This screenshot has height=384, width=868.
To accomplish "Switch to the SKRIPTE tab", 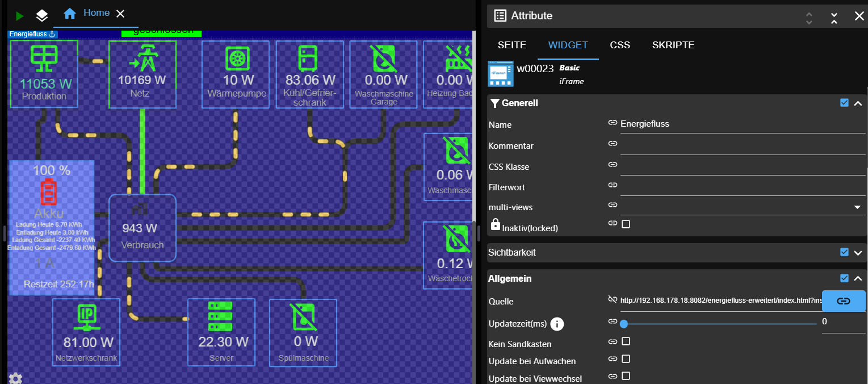I will pos(673,45).
